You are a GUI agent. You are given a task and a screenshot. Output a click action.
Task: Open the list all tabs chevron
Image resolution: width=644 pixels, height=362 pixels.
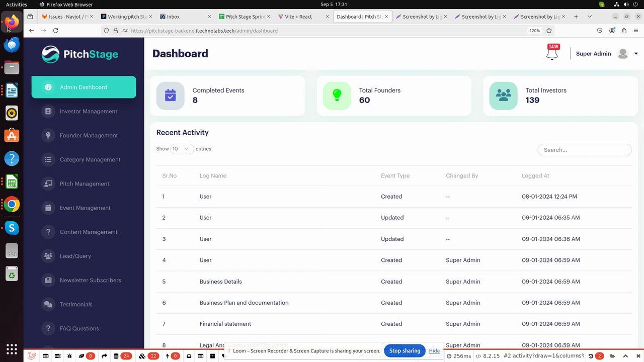[590, 17]
